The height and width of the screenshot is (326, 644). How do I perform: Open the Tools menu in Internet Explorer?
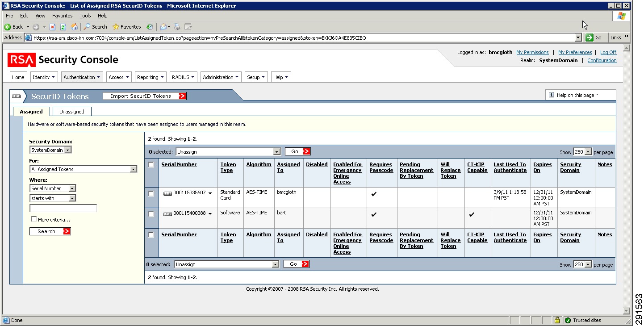click(85, 16)
